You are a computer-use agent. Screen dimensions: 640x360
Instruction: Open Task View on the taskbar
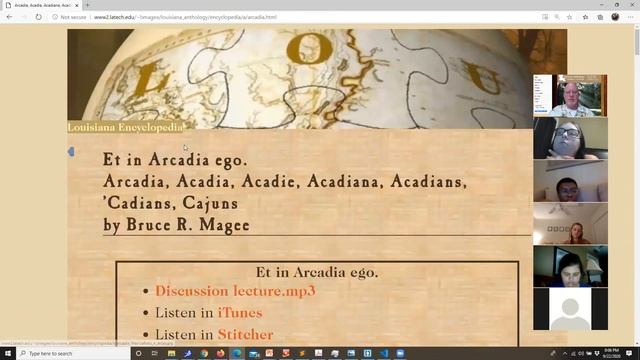pos(155,353)
